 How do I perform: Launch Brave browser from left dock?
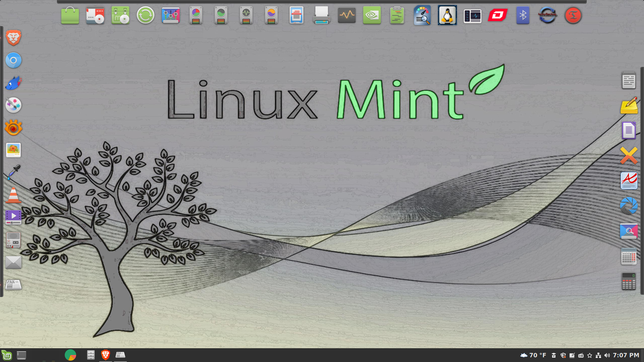pos(14,37)
